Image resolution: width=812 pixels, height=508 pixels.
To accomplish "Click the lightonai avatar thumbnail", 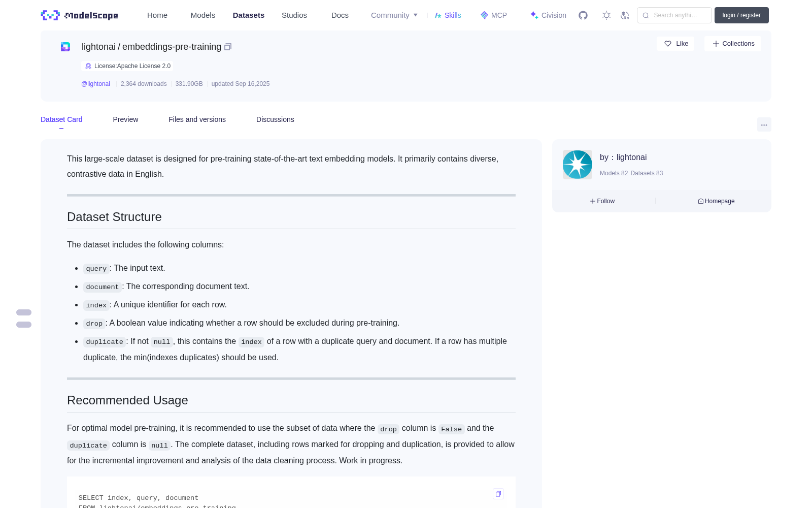I will pos(578,165).
